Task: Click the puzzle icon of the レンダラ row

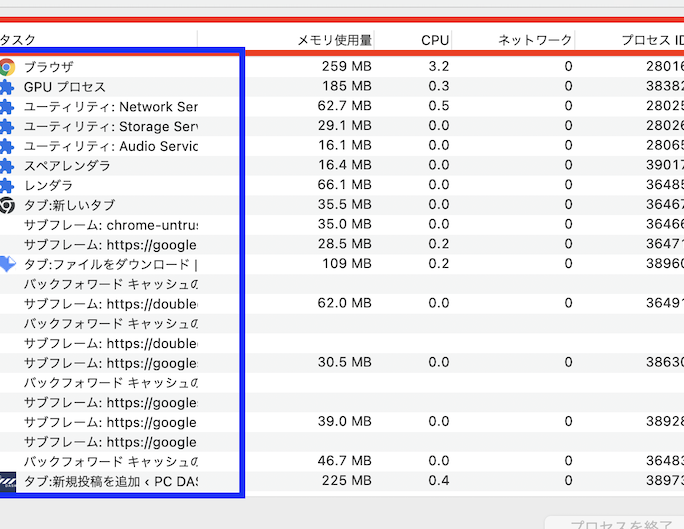Action: pyautogui.click(x=6, y=185)
